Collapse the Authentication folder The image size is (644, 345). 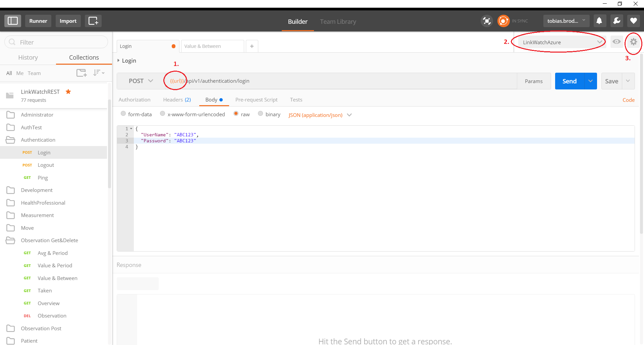(10, 140)
